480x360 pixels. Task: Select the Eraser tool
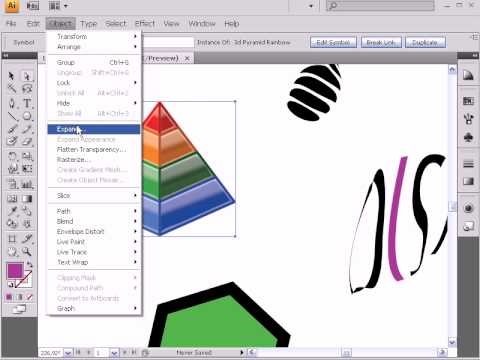[27, 141]
